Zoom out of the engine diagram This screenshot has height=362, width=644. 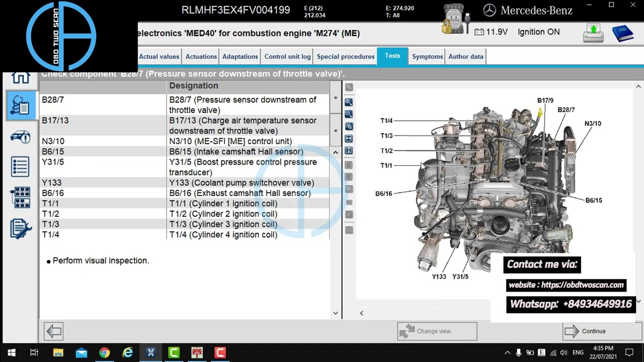[x=349, y=114]
